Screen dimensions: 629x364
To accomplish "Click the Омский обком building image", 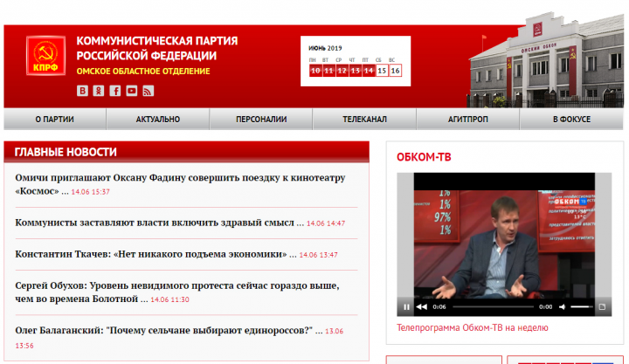I will click(545, 60).
